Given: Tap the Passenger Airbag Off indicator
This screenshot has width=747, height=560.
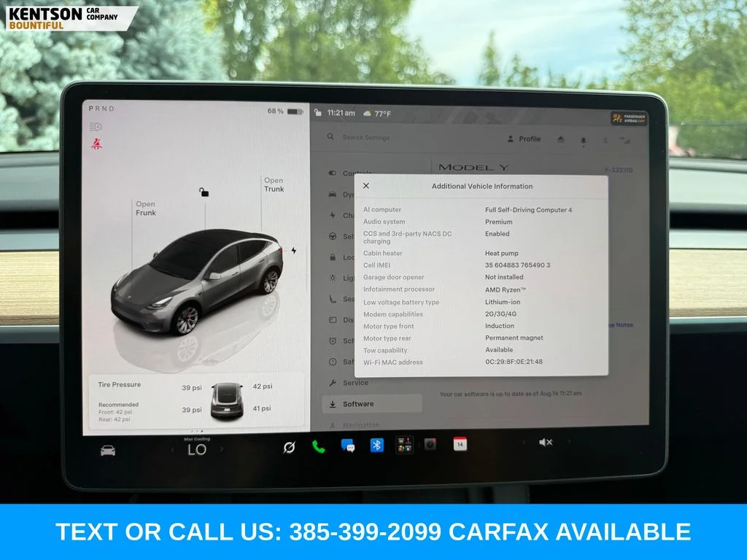Looking at the screenshot, I should 629,118.
